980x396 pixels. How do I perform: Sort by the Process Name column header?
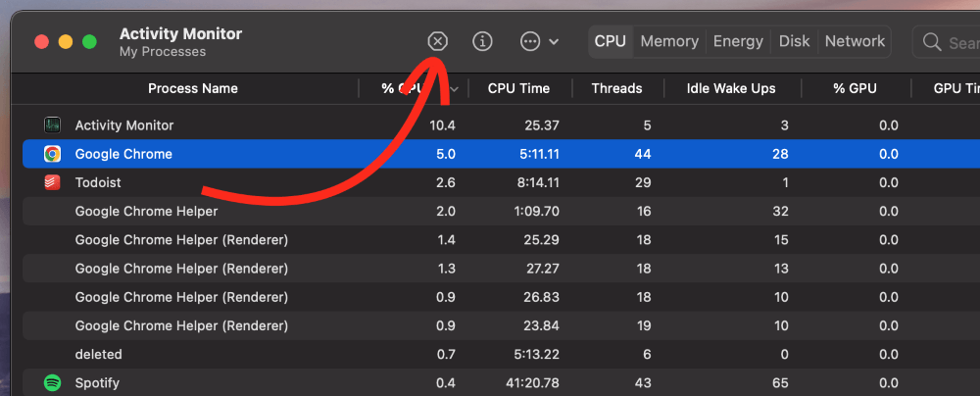[x=193, y=88]
